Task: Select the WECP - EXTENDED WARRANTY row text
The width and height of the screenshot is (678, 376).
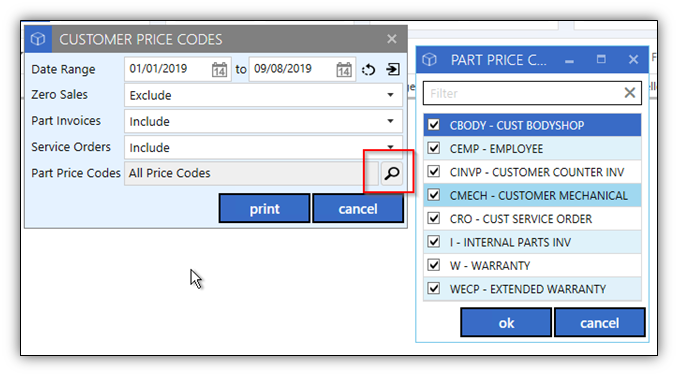Action: (528, 289)
